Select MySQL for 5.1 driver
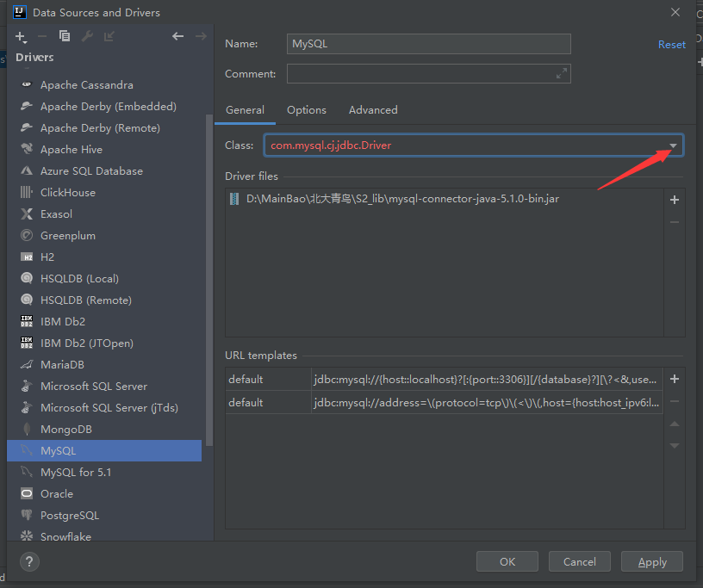The width and height of the screenshot is (703, 588). pos(104,472)
